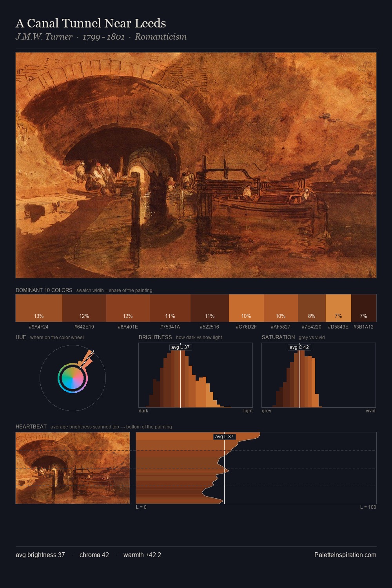Click the painting title 'A Canal Tunnel Near Leeds'
Viewport: 392px width, 588px height.
pyautogui.click(x=91, y=23)
